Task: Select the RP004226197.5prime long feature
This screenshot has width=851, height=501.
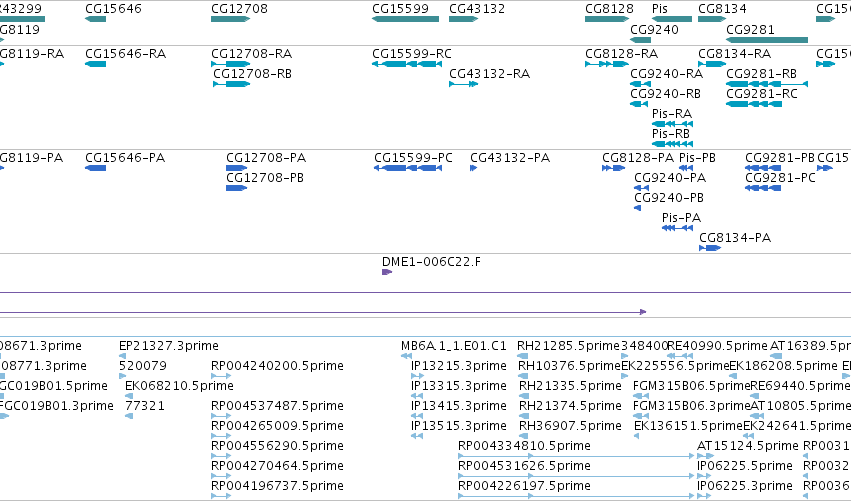Action: [576, 496]
